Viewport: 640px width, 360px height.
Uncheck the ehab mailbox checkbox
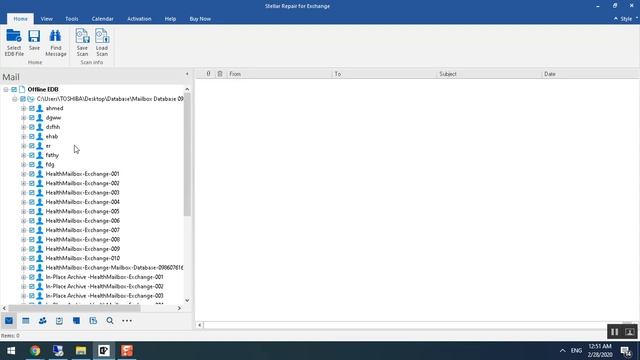(x=32, y=136)
